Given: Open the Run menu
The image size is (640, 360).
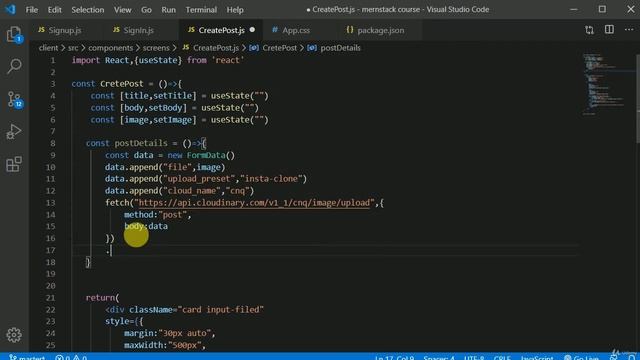Looking at the screenshot, I should click(168, 9).
